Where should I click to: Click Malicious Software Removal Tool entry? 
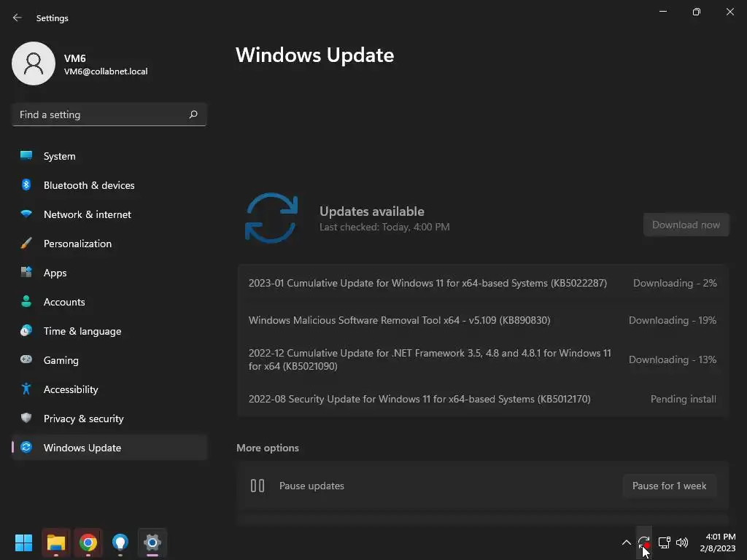pos(483,321)
